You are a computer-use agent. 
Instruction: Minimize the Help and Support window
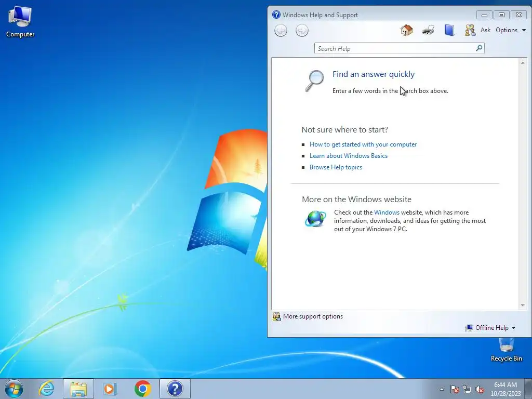tap(484, 15)
